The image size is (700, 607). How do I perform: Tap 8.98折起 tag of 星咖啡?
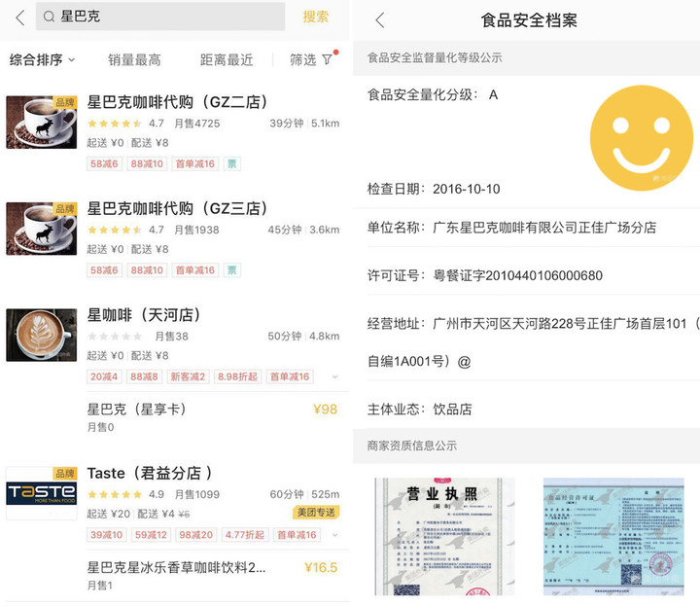click(x=237, y=376)
